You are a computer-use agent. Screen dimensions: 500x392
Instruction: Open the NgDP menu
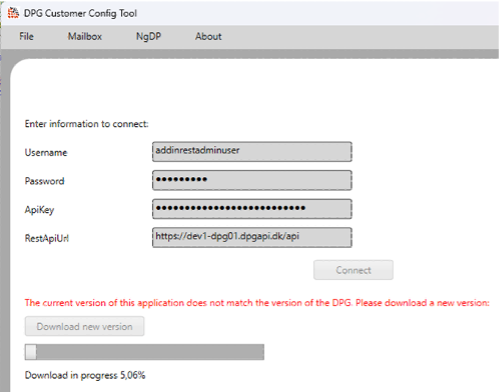pyautogui.click(x=149, y=36)
